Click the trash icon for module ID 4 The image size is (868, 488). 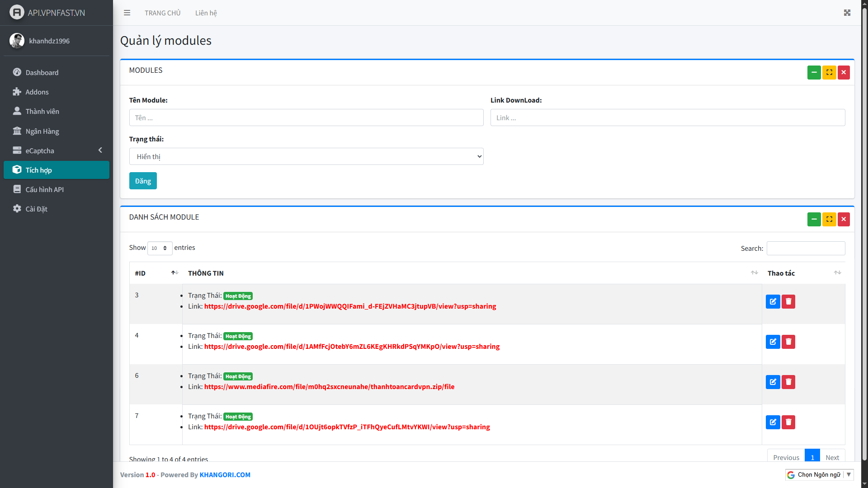tap(788, 342)
